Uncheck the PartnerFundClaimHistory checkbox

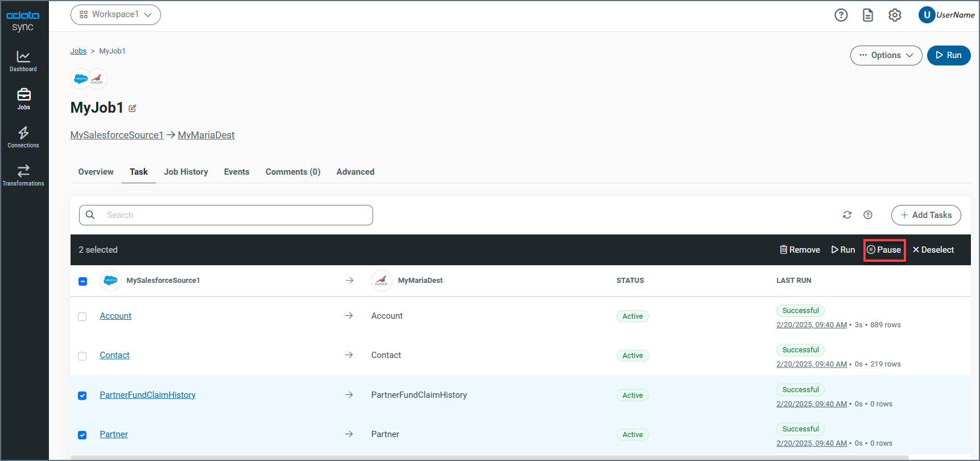[x=82, y=396]
